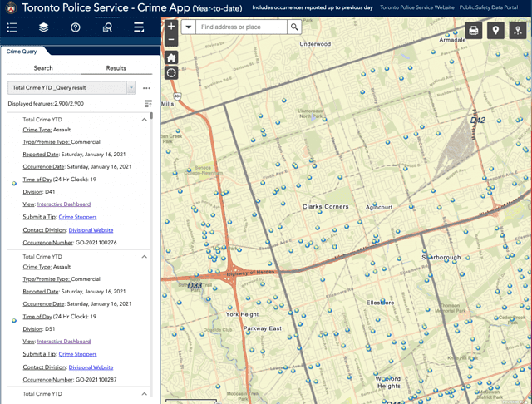Zoom out on the map
532x404 pixels.
(x=171, y=40)
